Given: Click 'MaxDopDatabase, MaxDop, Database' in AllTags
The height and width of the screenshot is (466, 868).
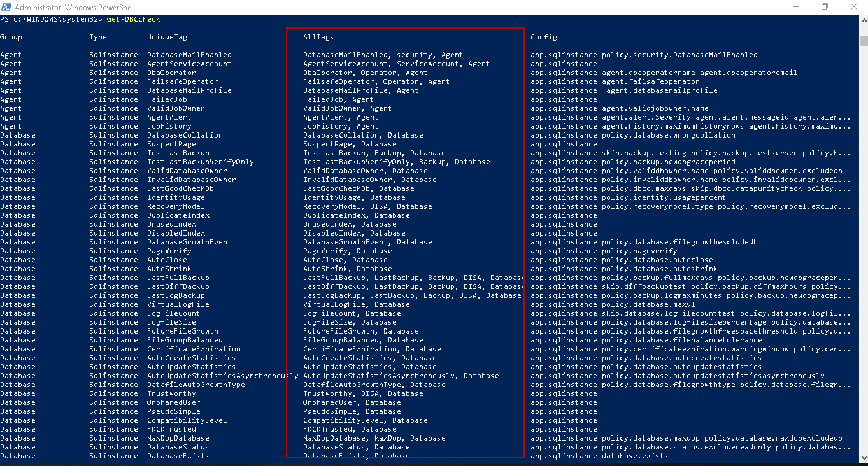Looking at the screenshot, I should pos(374,438).
